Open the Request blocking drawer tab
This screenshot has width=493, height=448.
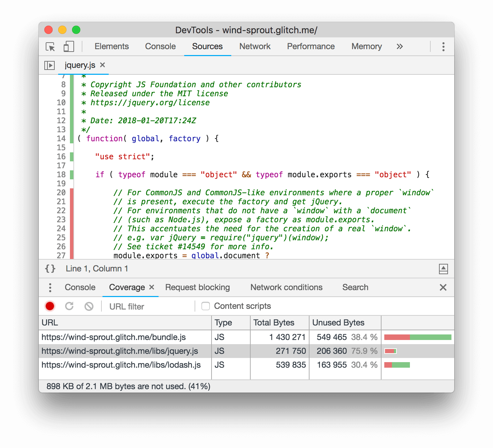point(197,287)
